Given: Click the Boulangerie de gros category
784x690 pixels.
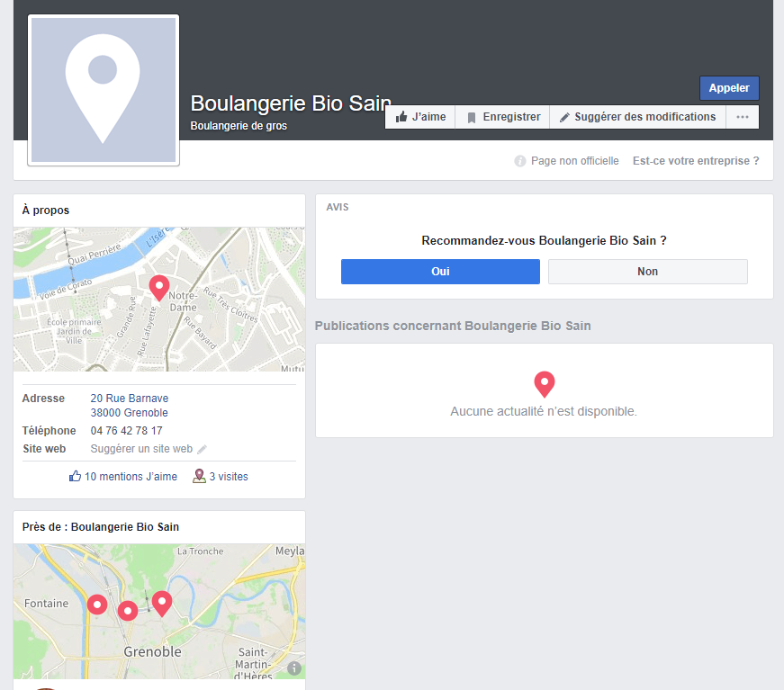Looking at the screenshot, I should pyautogui.click(x=239, y=126).
